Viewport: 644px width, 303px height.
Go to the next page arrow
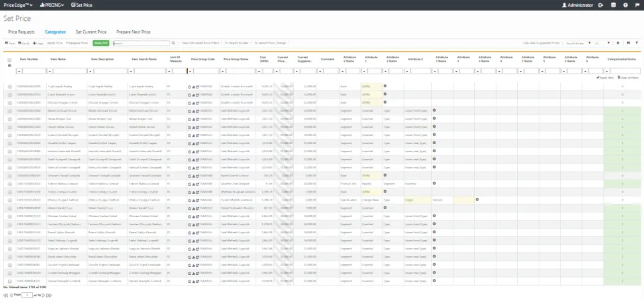pyautogui.click(x=44, y=295)
